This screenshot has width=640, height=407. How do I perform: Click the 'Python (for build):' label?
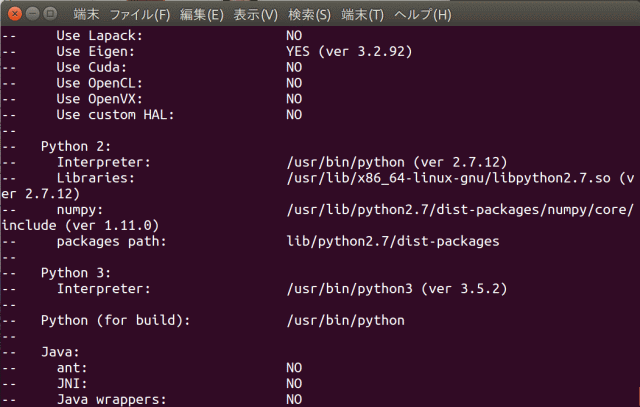coord(115,321)
